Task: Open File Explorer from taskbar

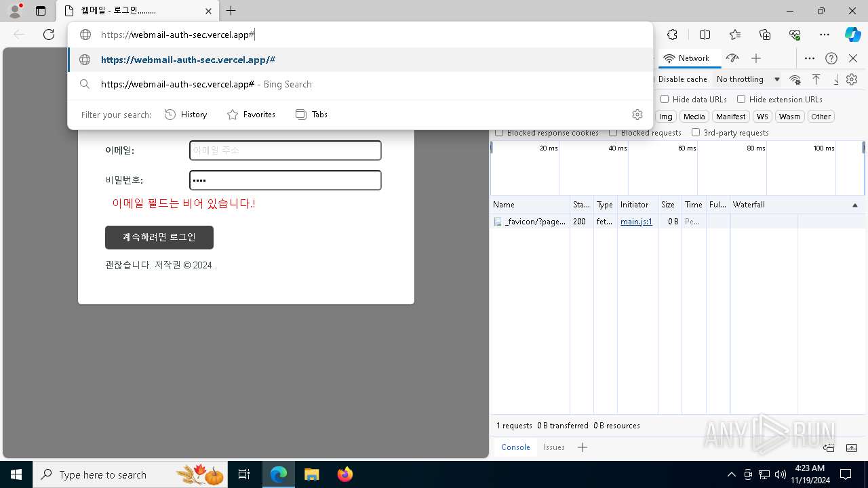Action: (x=311, y=474)
